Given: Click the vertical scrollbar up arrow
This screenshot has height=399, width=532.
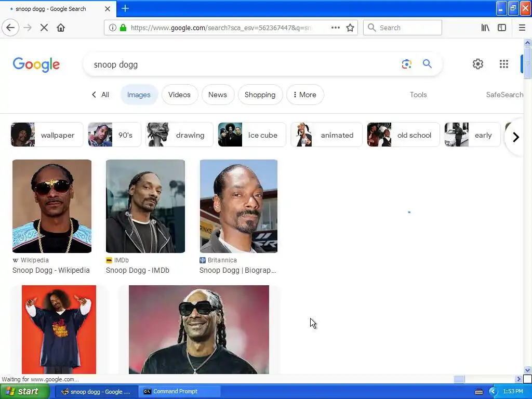Looking at the screenshot, I should 527,43.
